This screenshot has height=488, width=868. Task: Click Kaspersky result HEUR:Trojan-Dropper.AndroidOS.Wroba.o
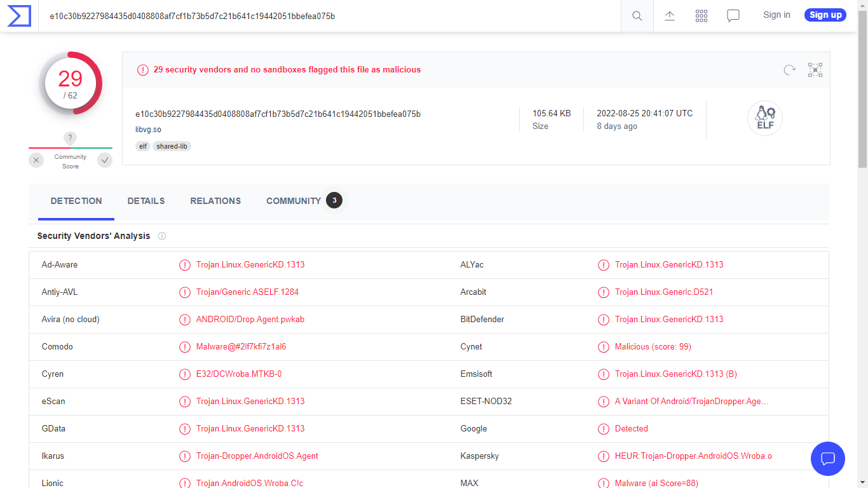(x=693, y=456)
